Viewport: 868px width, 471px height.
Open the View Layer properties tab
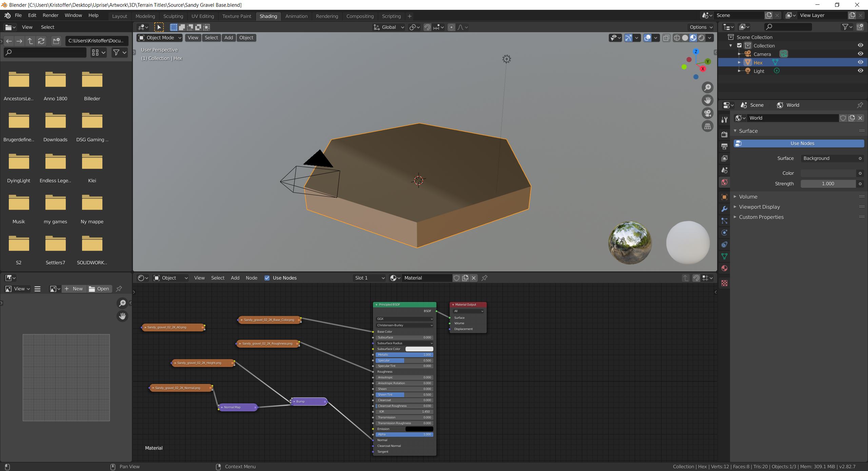[724, 158]
